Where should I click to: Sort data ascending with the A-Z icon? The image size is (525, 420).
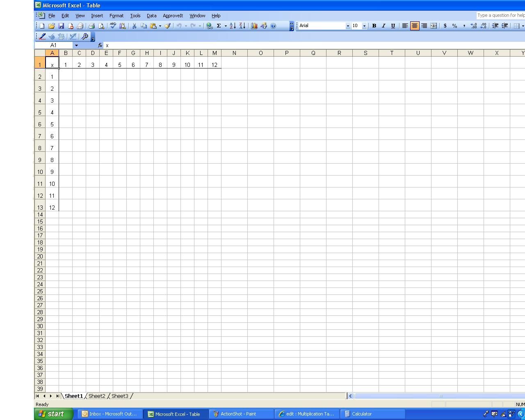click(x=232, y=25)
